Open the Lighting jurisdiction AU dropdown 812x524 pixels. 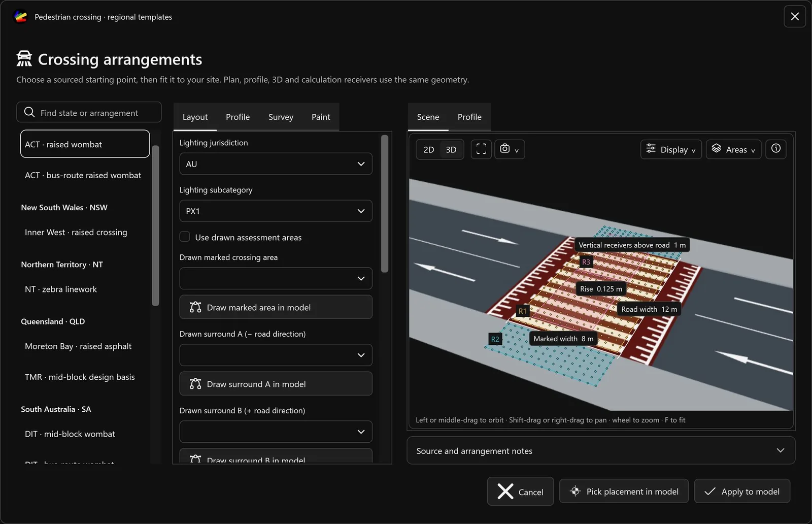coord(276,164)
